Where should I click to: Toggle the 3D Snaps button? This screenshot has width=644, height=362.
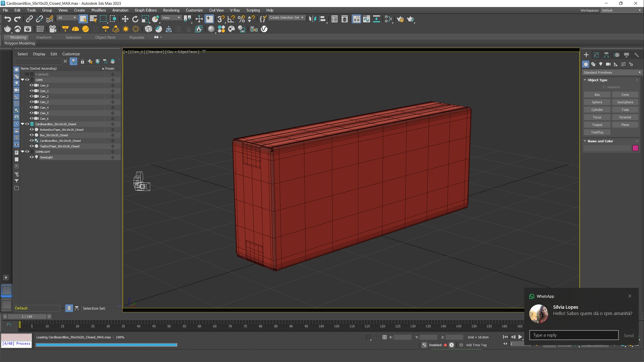click(220, 19)
